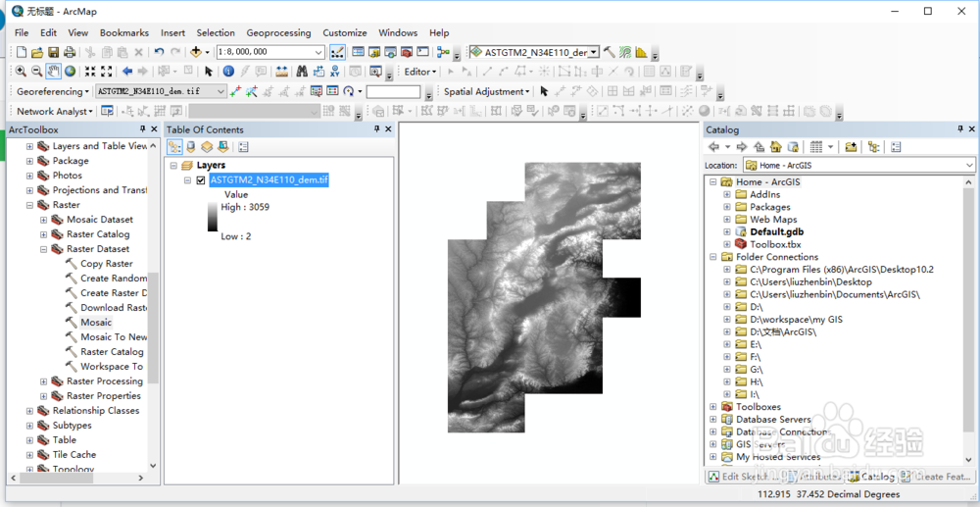Toggle Catalog tree contents panel button
This screenshot has width=980, height=507.
(874, 147)
